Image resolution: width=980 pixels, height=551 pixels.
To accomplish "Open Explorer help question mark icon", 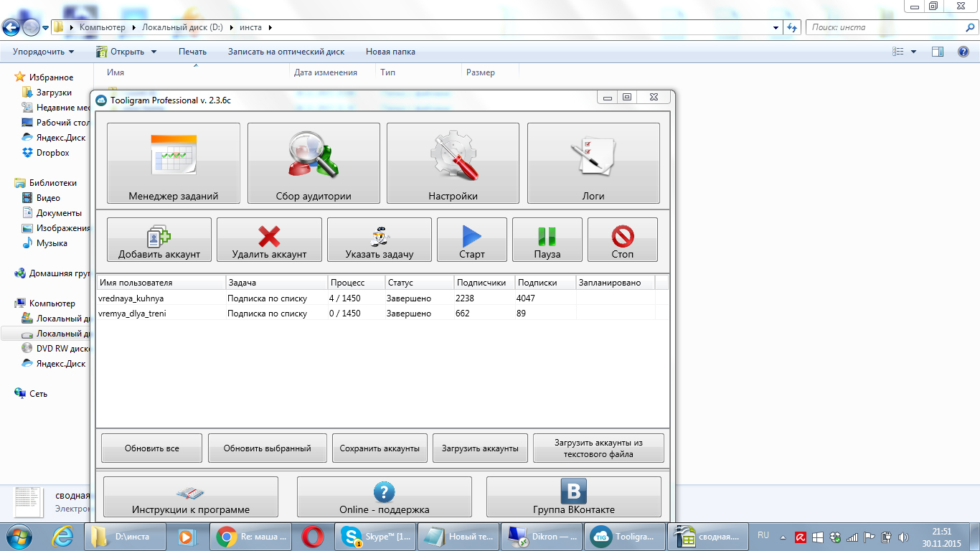I will [x=963, y=52].
